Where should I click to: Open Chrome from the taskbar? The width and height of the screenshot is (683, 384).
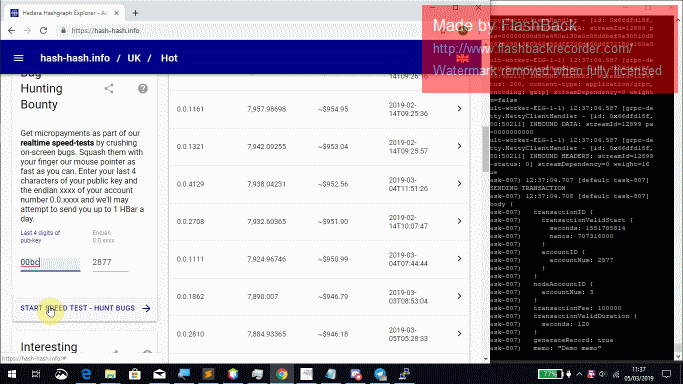tap(281, 374)
